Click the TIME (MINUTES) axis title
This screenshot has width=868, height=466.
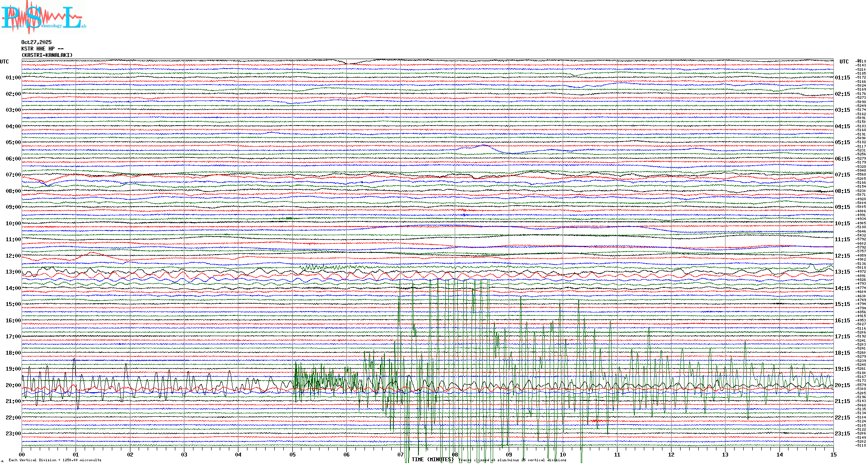[x=432, y=460]
